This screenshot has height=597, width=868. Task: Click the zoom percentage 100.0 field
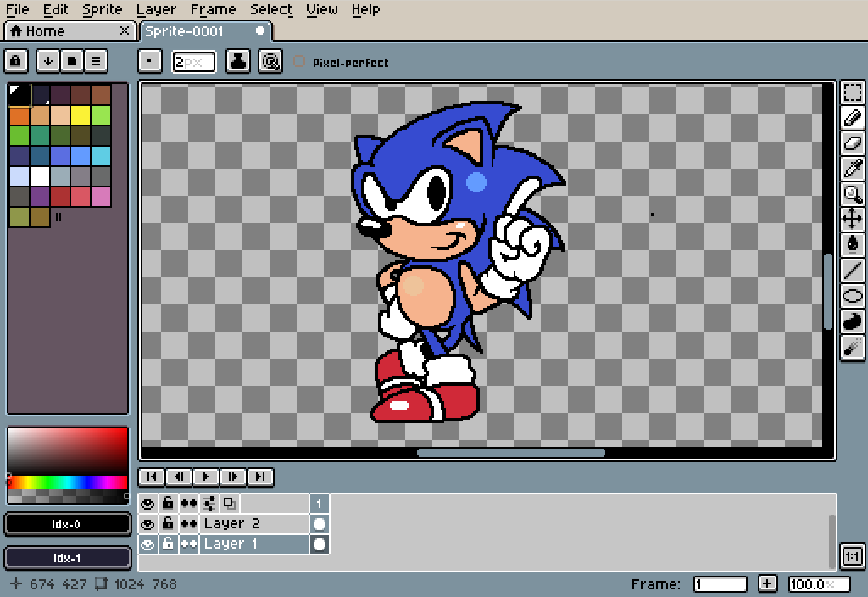820,584
